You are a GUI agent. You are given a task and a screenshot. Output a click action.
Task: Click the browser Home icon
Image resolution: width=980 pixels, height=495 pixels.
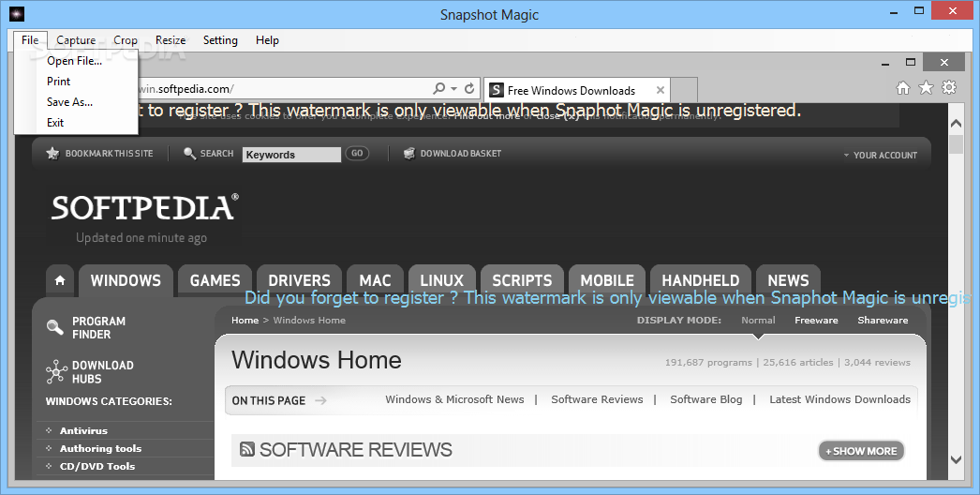pyautogui.click(x=903, y=88)
